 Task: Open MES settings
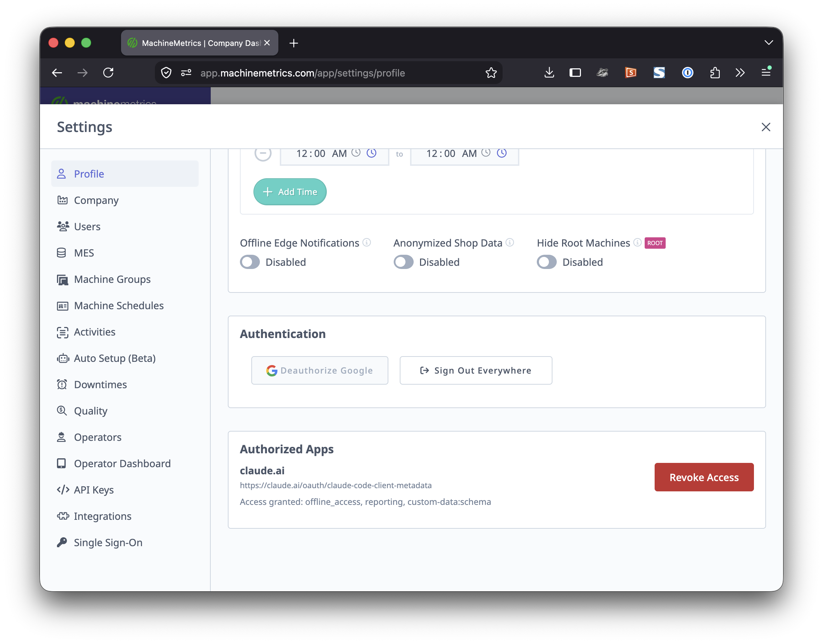tap(125, 253)
